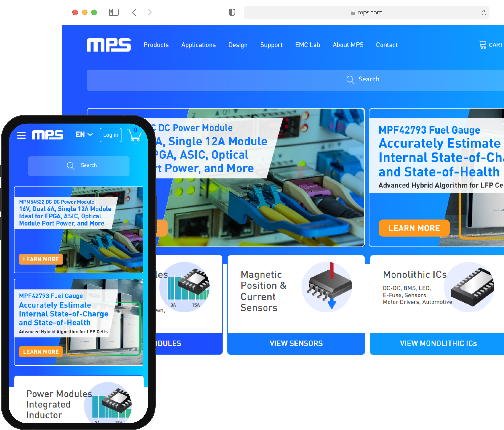Click the mps.com address bar
Image resolution: width=504 pixels, height=430 pixels.
tap(366, 12)
